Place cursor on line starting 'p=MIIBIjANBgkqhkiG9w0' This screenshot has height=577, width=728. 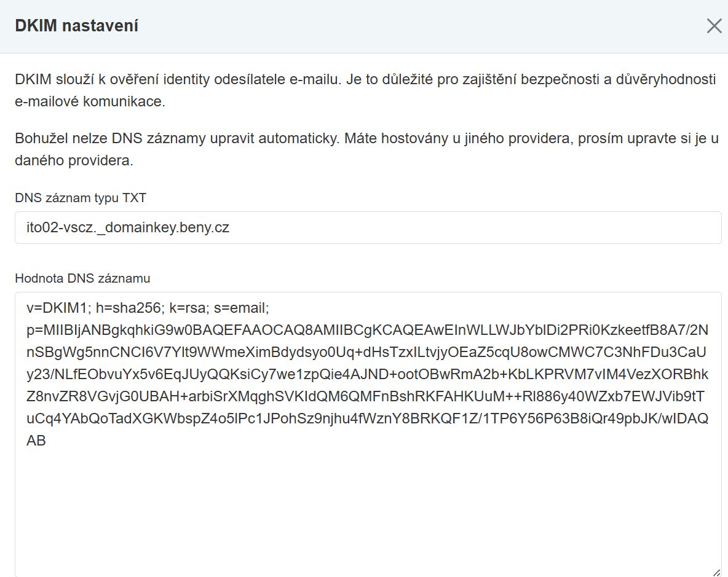[367, 330]
